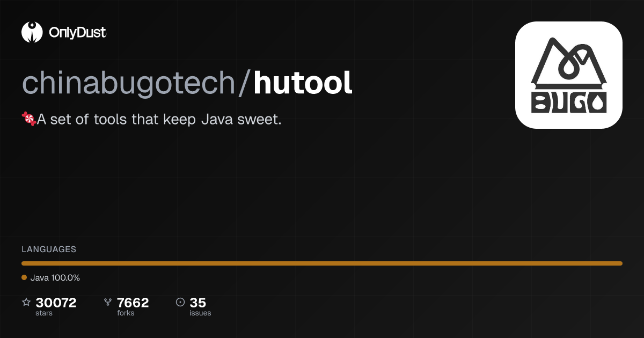The height and width of the screenshot is (338, 644).
Task: Click the forks label under 7662
Action: [x=126, y=313]
